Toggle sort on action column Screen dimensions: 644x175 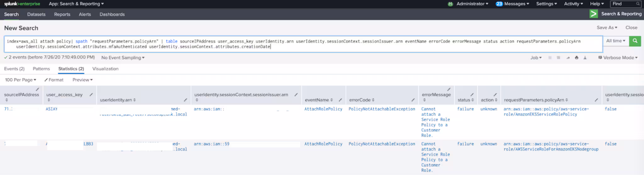point(489,100)
